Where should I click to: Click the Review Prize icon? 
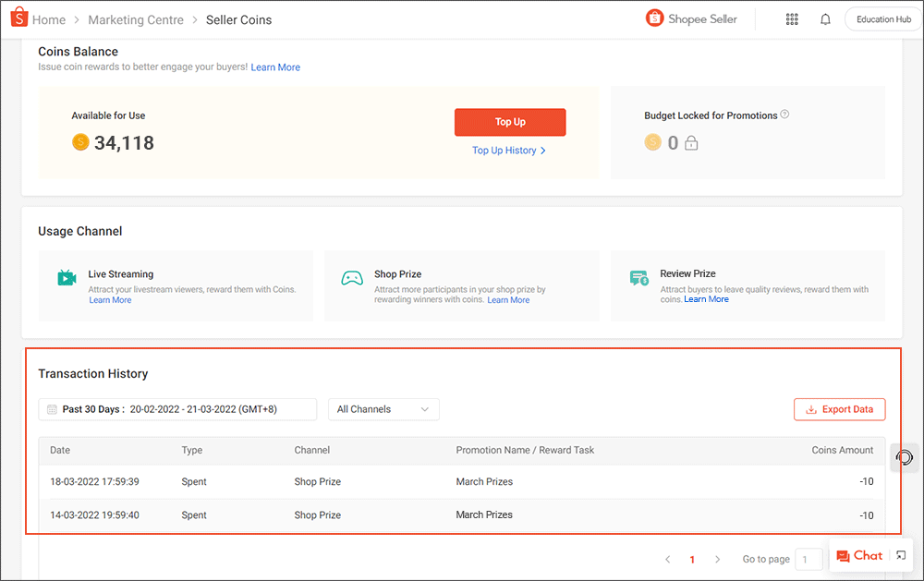pyautogui.click(x=638, y=277)
